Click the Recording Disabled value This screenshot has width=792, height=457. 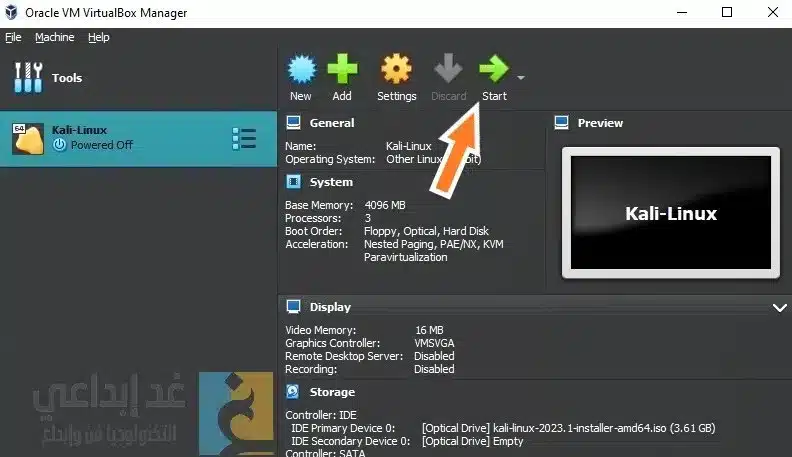(x=434, y=369)
